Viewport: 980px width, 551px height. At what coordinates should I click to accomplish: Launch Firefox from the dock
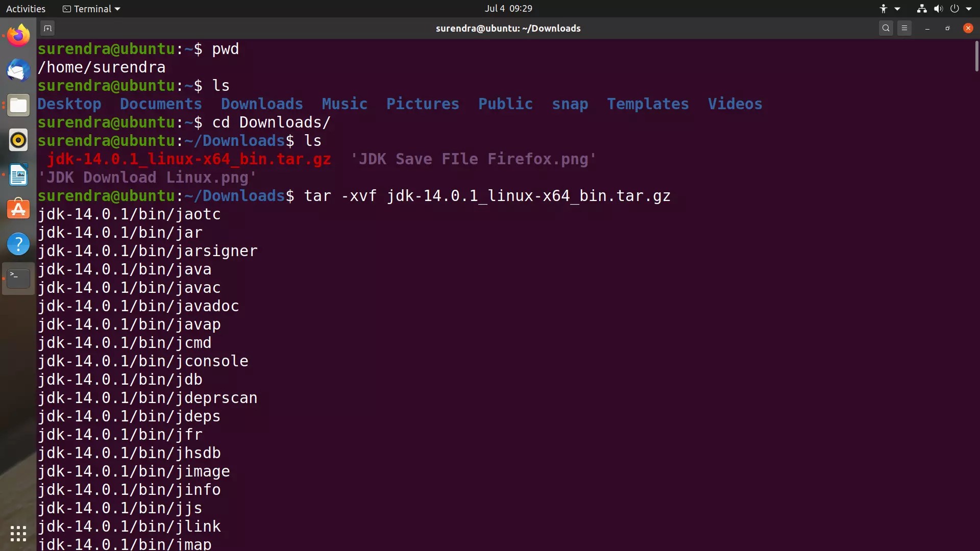18,36
